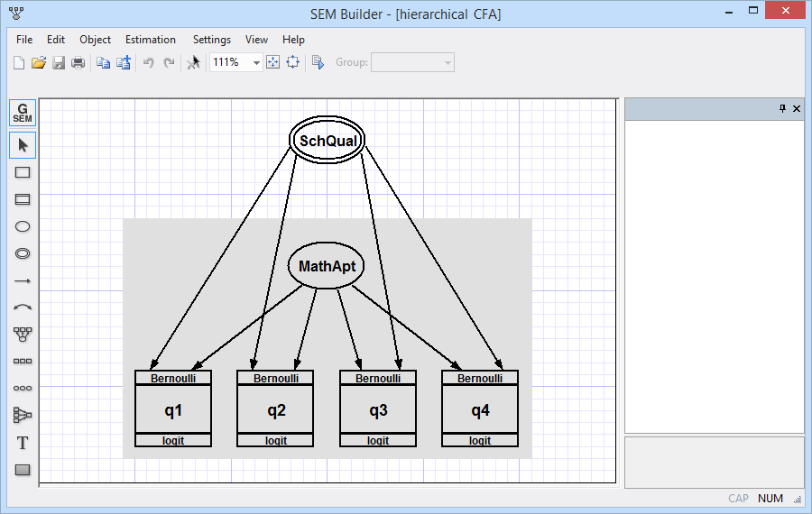The image size is (812, 514).
Task: Select the q4 variable box
Action: point(480,409)
